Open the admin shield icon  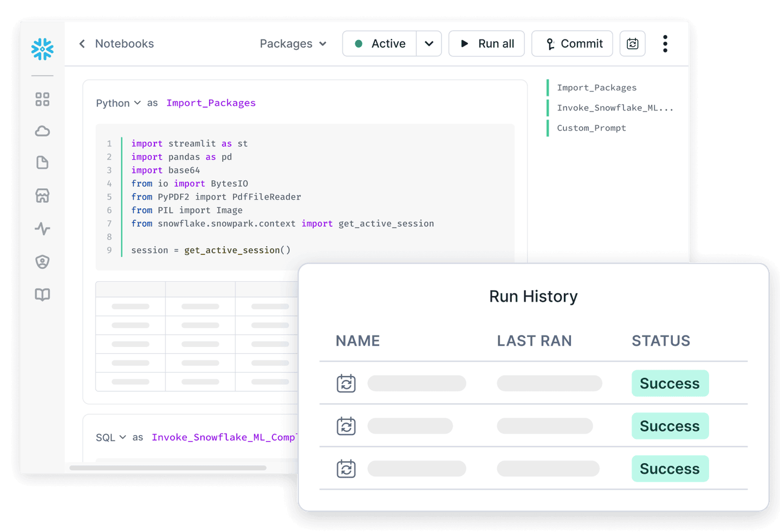42,262
